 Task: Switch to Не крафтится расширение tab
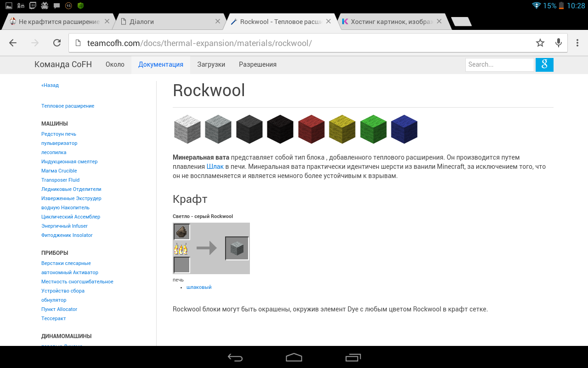click(x=59, y=22)
